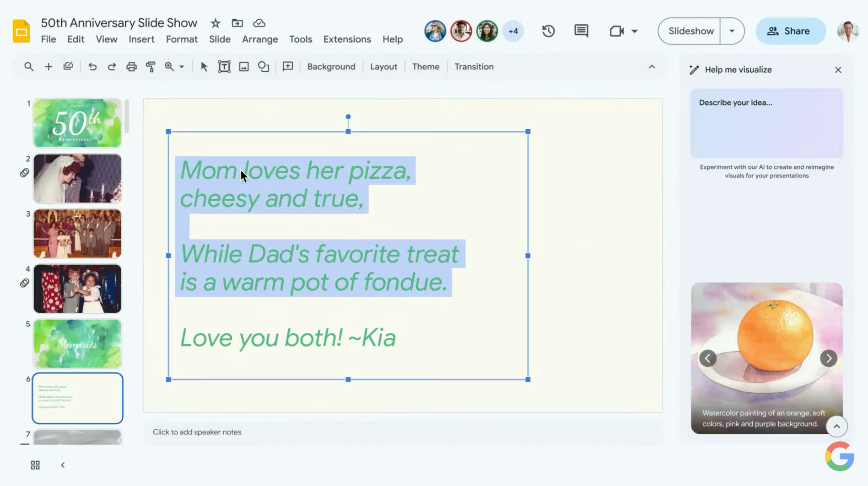
Task: Open the Google Slides home logo
Action: point(21,31)
